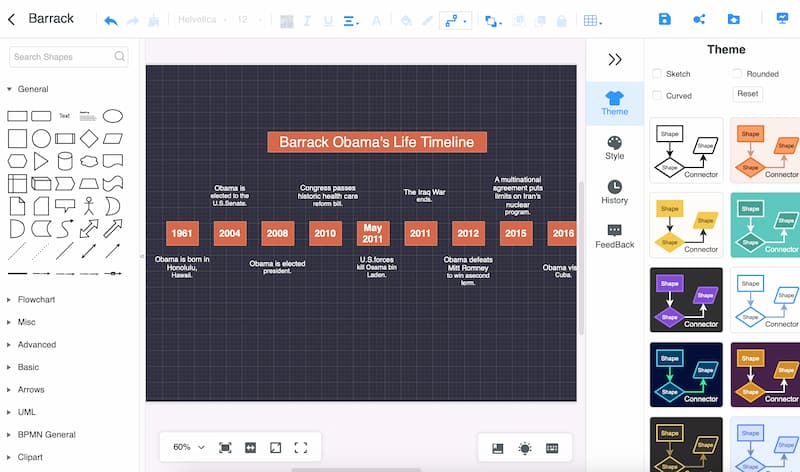The image size is (800, 472).
Task: Select the diamond shape in General
Action: (89, 138)
